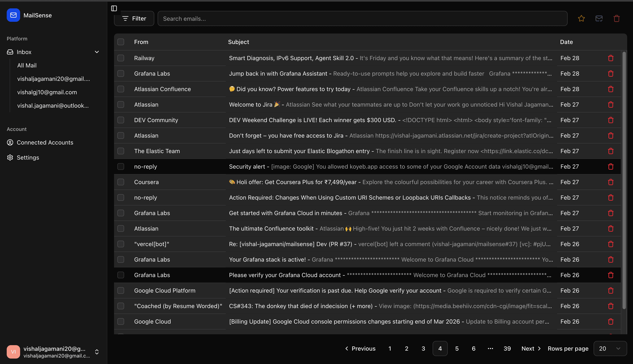
Task: Click the mark-as-read envelope icon
Action: tap(599, 18)
